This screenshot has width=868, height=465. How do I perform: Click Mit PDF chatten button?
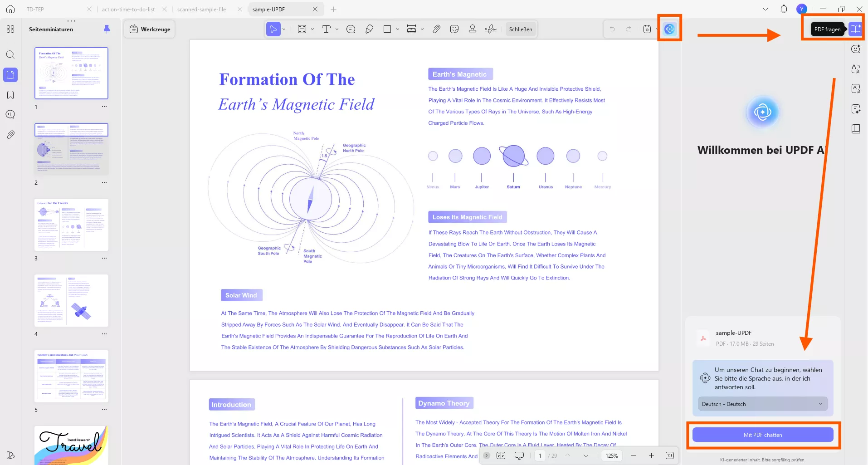(763, 435)
